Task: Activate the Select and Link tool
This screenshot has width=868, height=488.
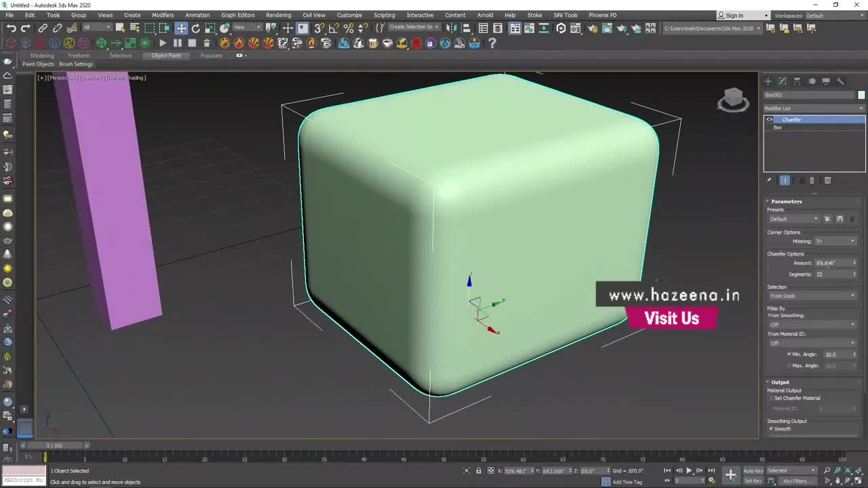Action: click(43, 28)
